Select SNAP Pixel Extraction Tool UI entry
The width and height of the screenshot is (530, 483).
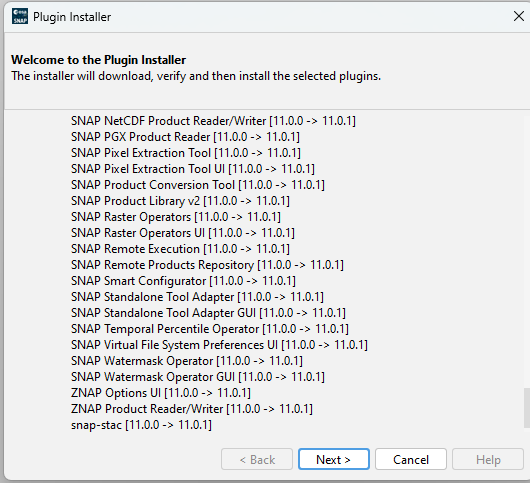pos(193,169)
